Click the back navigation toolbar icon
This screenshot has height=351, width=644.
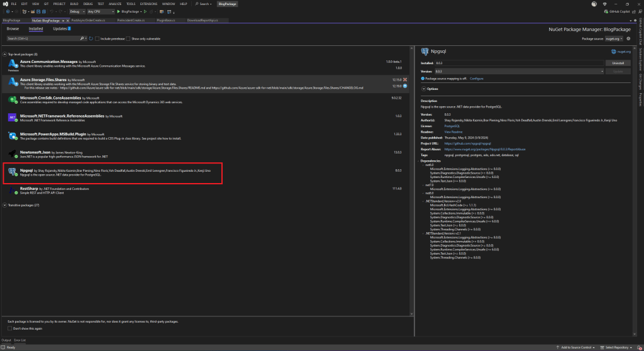click(8, 11)
